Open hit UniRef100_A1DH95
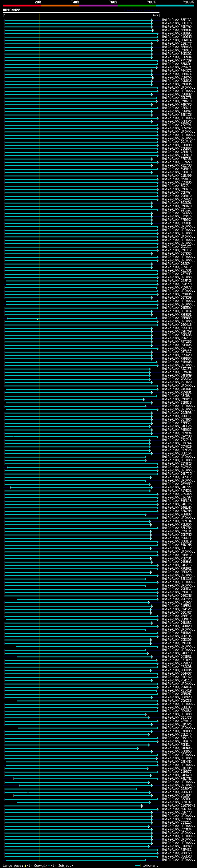 [177, 33]
